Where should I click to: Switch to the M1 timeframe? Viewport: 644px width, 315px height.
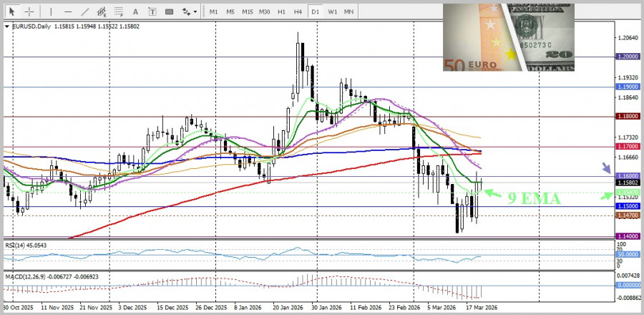click(x=213, y=11)
